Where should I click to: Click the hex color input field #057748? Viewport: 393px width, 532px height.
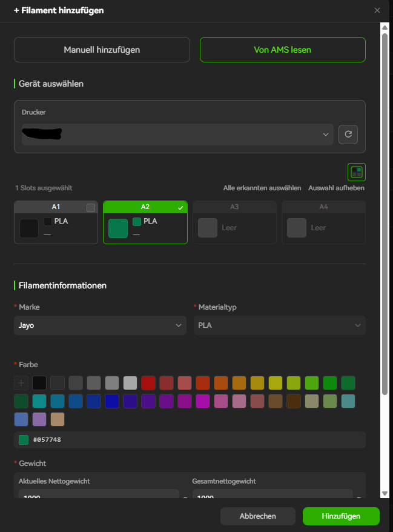click(190, 440)
